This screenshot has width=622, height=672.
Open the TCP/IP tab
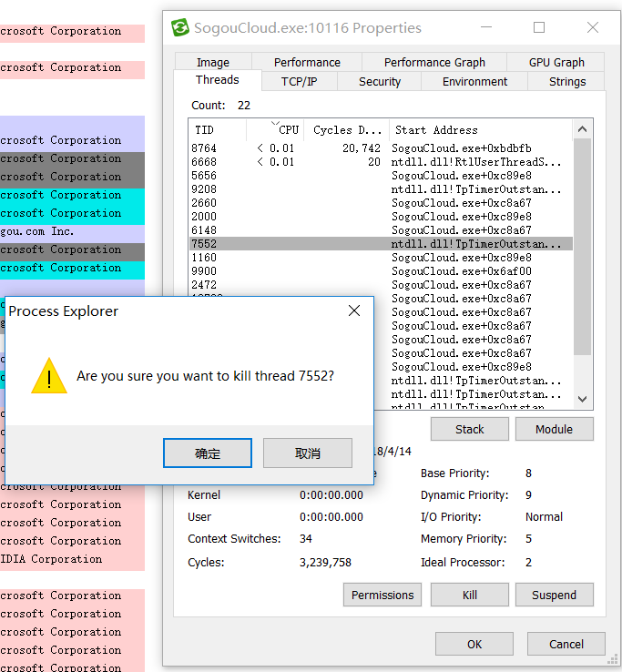tap(300, 81)
